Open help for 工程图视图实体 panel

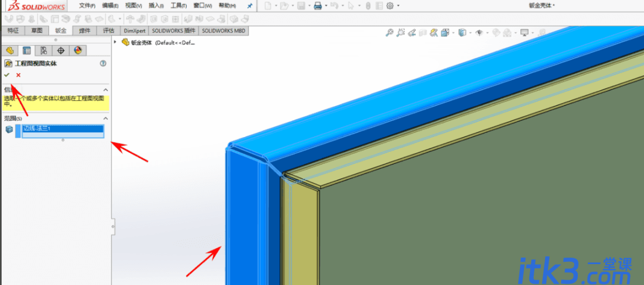(103, 64)
